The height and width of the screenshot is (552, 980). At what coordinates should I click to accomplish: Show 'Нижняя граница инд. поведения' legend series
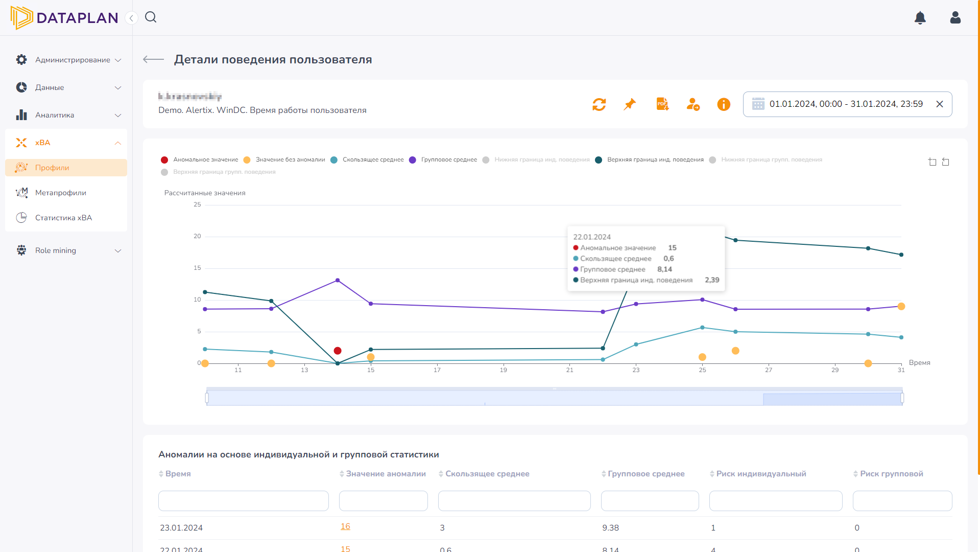point(541,160)
